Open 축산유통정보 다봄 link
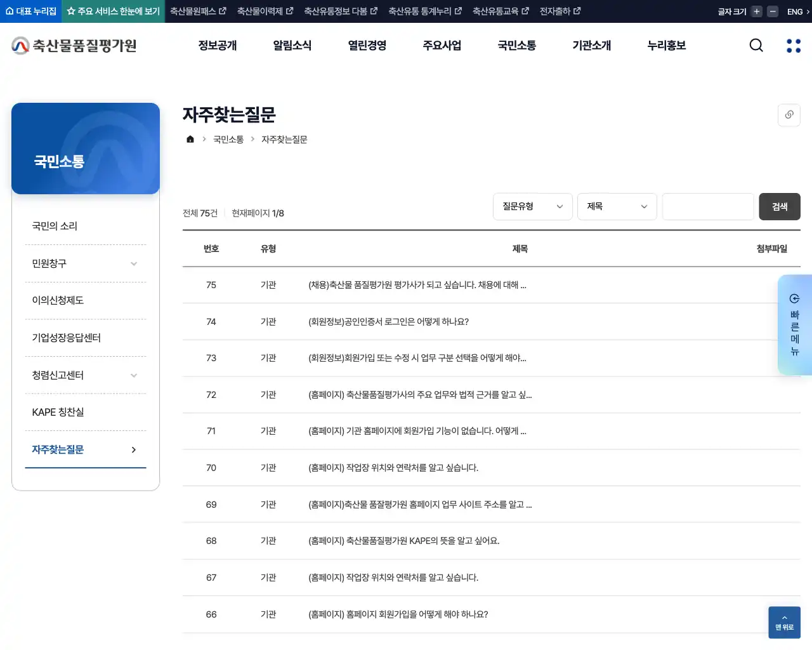812x650 pixels. pos(341,11)
